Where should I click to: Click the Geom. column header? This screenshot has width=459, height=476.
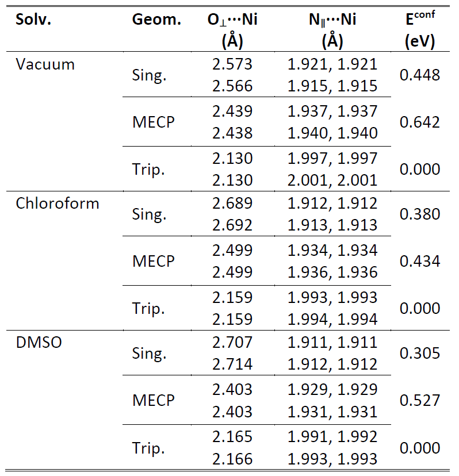tap(156, 20)
